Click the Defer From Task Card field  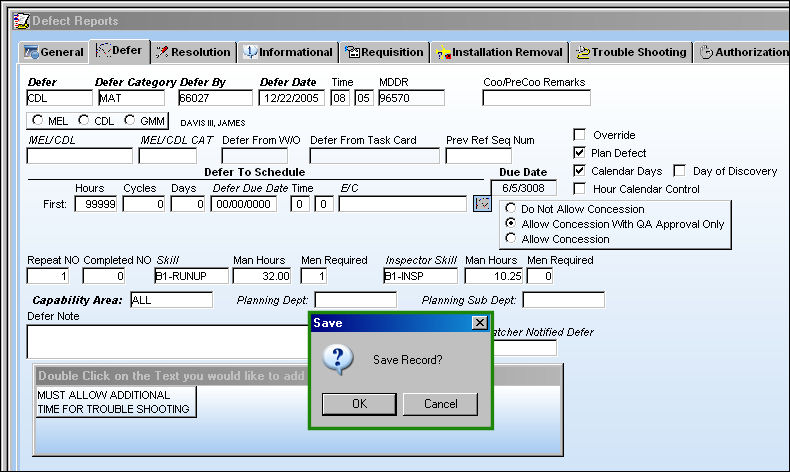(374, 156)
